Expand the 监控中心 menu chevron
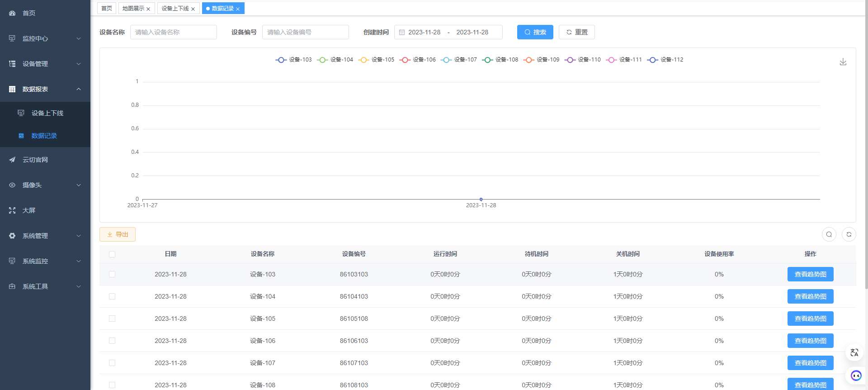 tap(79, 38)
